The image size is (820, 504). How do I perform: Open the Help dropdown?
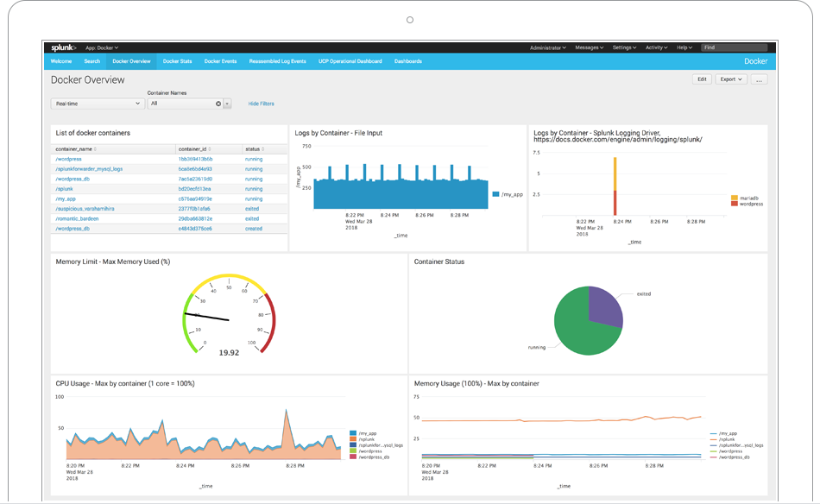click(684, 47)
